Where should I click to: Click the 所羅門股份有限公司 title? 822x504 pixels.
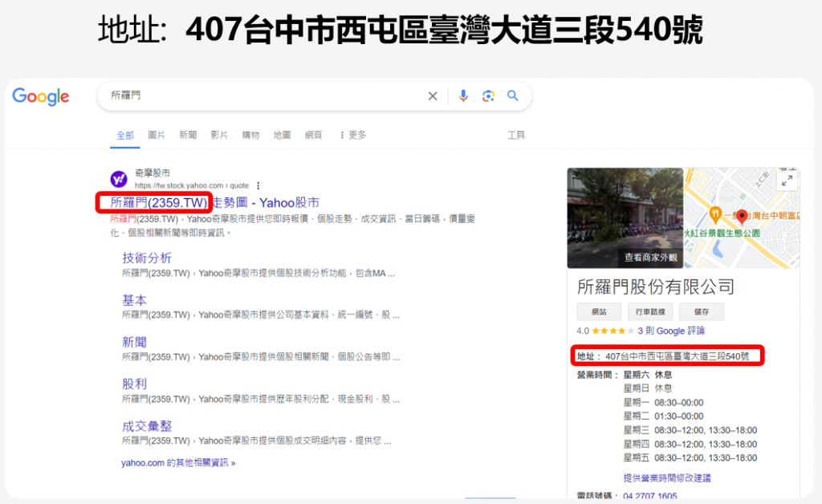655,287
